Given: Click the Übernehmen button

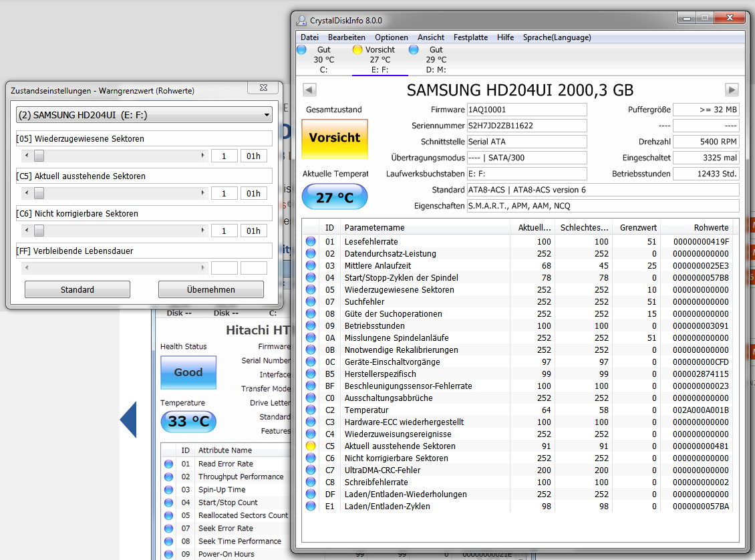Looking at the screenshot, I should pos(211,289).
